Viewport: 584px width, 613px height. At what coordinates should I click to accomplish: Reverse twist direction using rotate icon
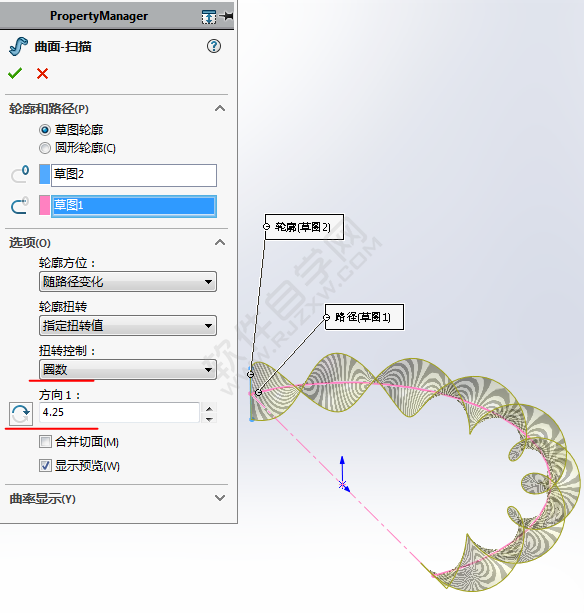coord(21,414)
